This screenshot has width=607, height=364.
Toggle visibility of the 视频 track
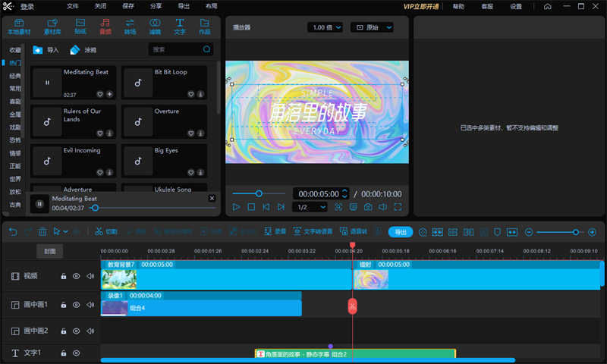77,277
